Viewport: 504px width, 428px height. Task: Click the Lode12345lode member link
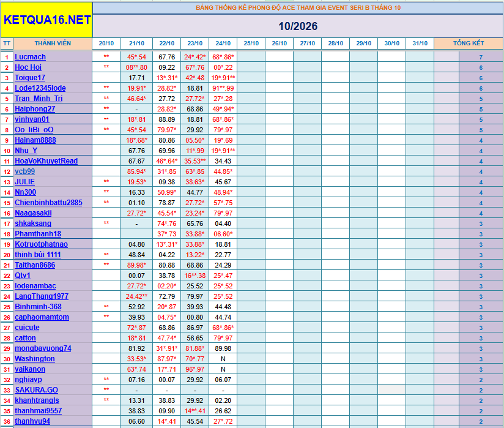40,88
